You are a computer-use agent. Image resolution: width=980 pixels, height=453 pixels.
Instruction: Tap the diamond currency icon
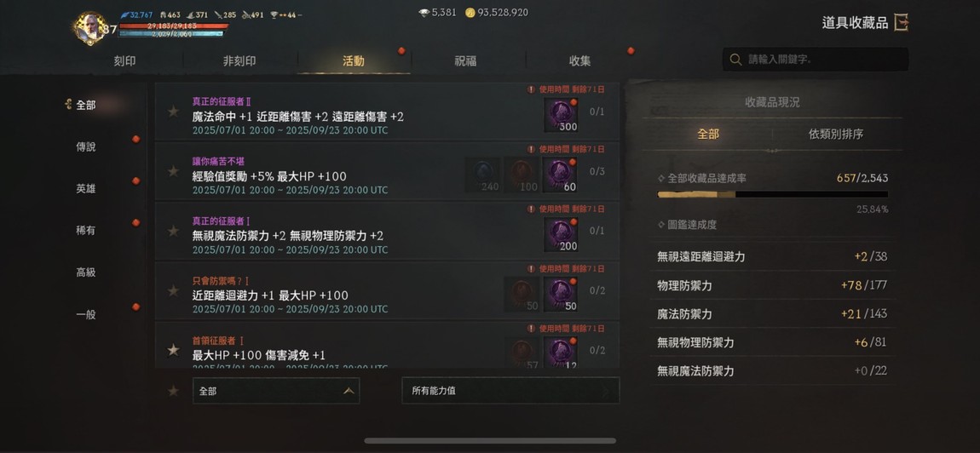(x=424, y=13)
